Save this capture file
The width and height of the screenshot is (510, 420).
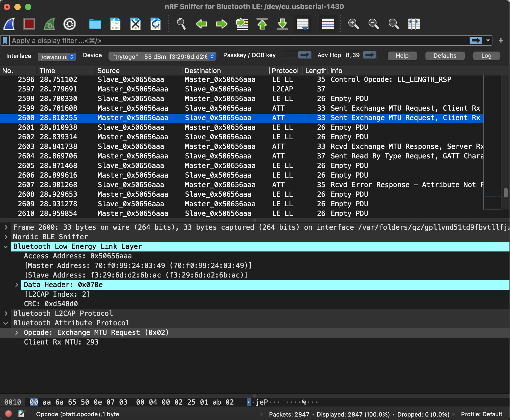[115, 24]
